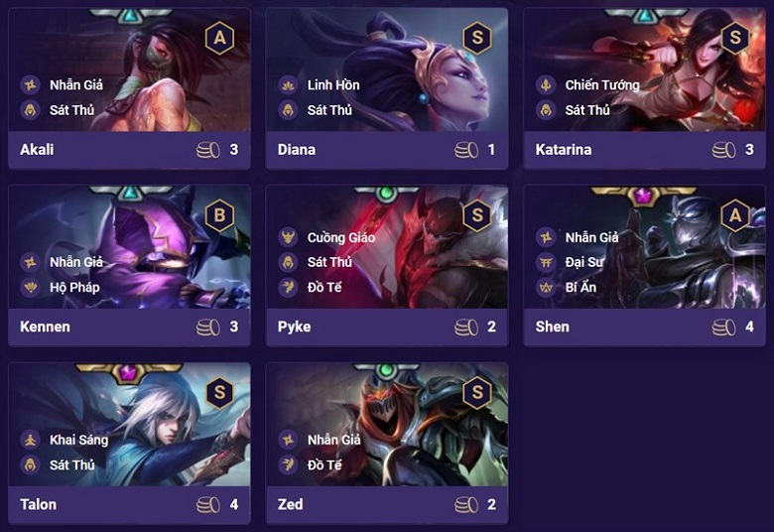Click the gold coin icon on Diana card
The height and width of the screenshot is (532, 774).
[466, 150]
